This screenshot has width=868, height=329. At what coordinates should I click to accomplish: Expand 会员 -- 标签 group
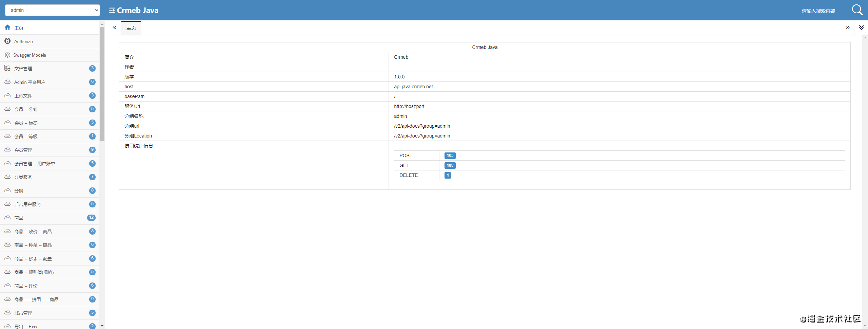click(x=50, y=123)
